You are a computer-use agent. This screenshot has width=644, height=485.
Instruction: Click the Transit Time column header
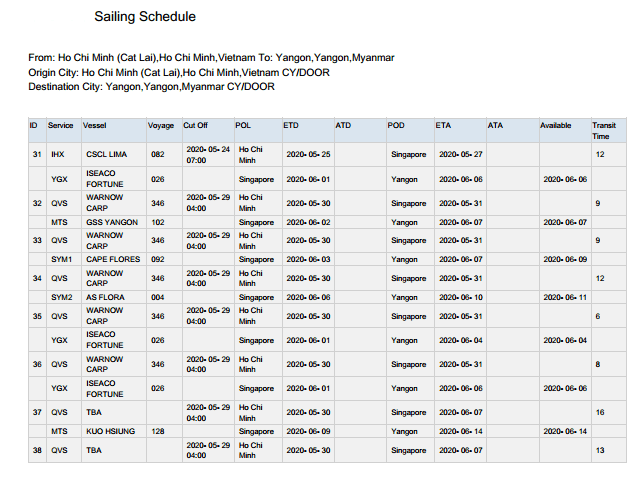click(x=602, y=130)
